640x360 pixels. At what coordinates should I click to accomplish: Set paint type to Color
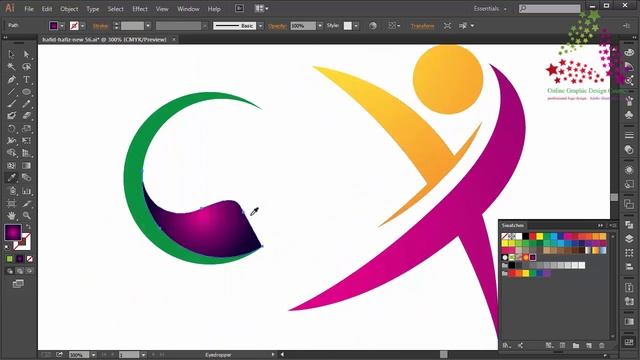(x=10, y=259)
